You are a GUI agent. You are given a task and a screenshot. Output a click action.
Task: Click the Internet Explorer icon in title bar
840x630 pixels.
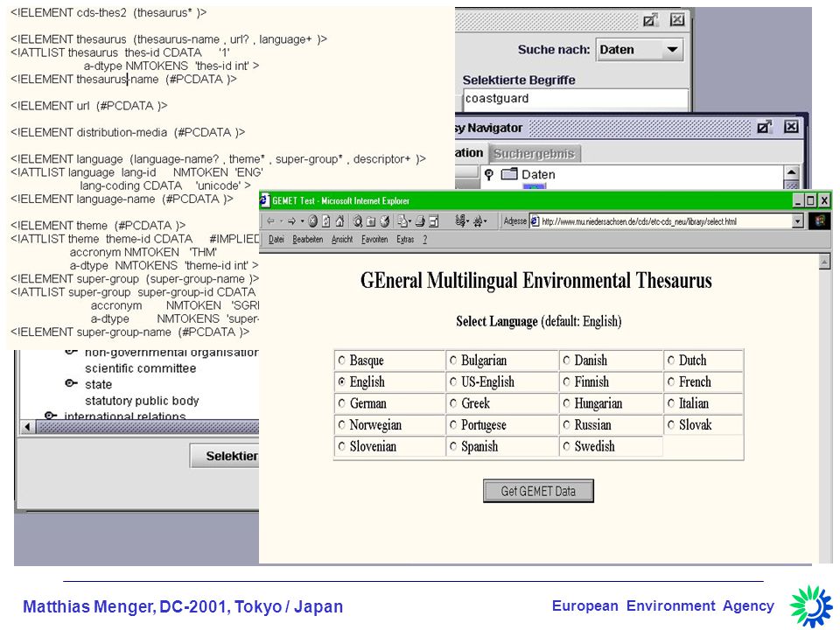[x=264, y=201]
